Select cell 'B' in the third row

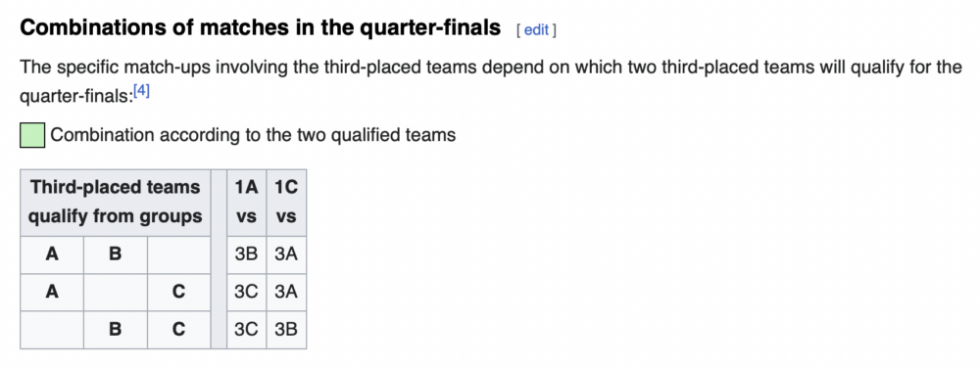(x=116, y=329)
